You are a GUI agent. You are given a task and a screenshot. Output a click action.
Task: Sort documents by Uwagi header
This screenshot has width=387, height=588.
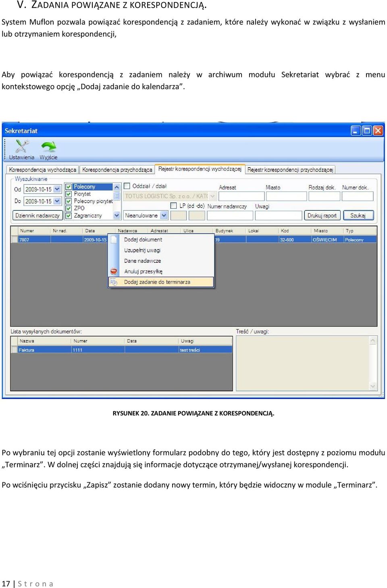tap(206, 341)
